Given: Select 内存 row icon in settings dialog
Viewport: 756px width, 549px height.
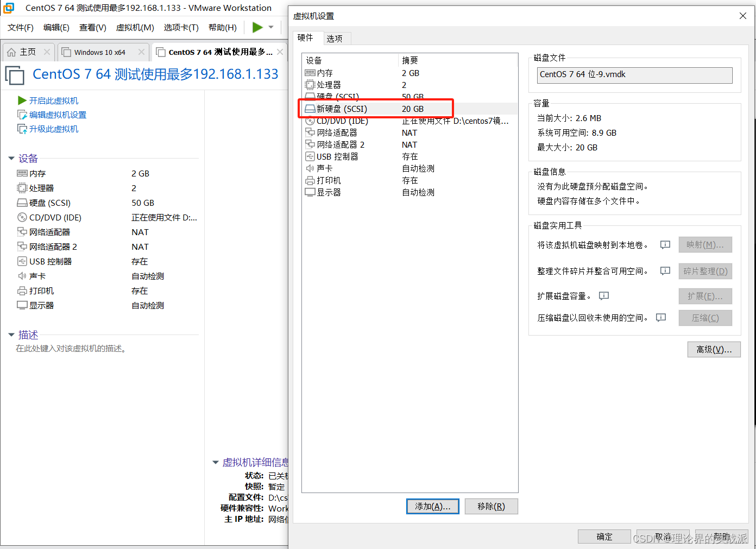Looking at the screenshot, I should 310,73.
